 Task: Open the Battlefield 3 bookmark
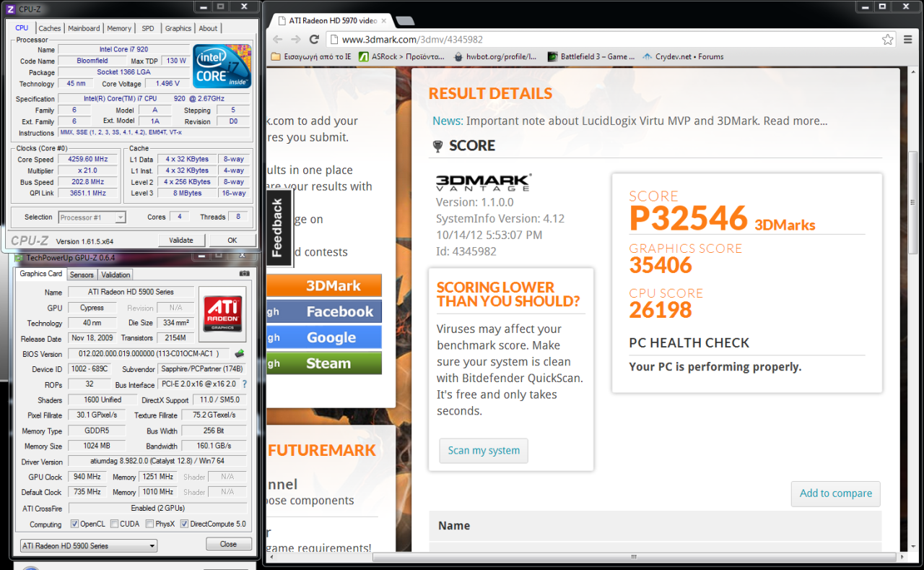pyautogui.click(x=590, y=56)
